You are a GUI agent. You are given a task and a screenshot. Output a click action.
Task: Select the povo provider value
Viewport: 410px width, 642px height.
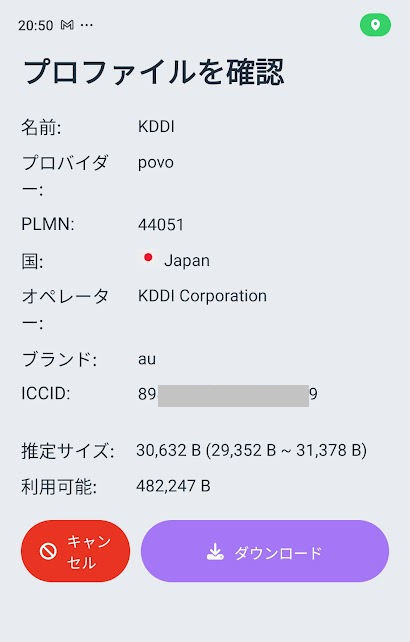pyautogui.click(x=156, y=163)
